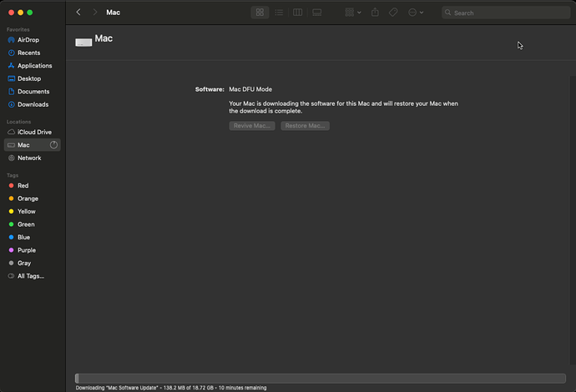Click the Locations section header

pos(18,122)
